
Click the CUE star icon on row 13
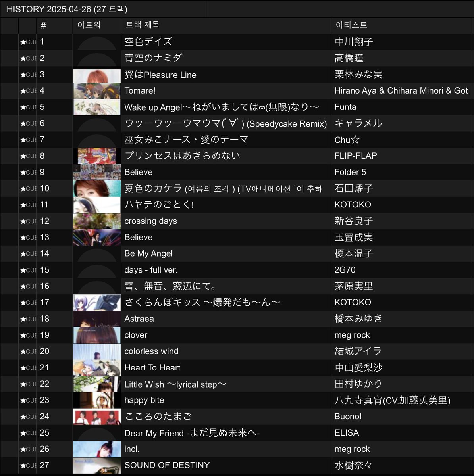point(23,237)
